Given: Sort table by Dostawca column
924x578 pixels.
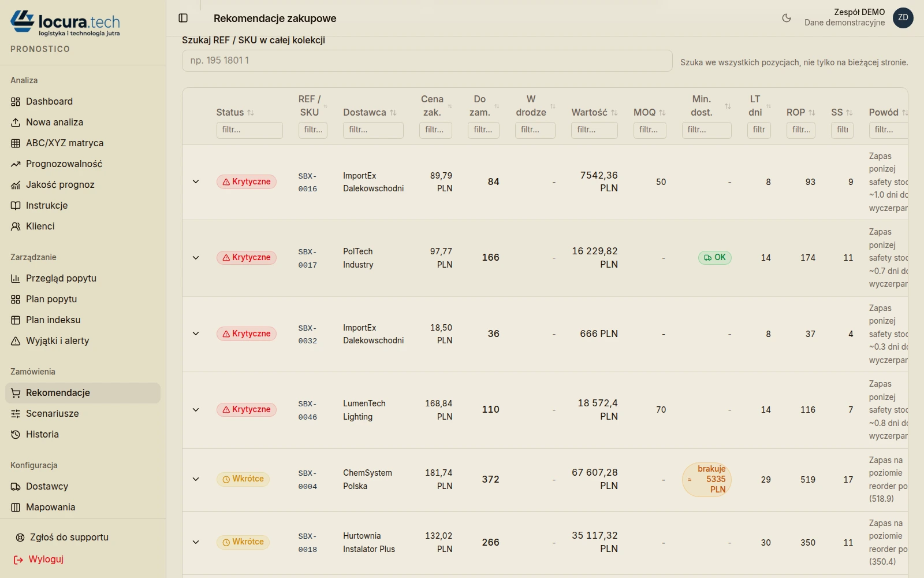Looking at the screenshot, I should click(370, 112).
